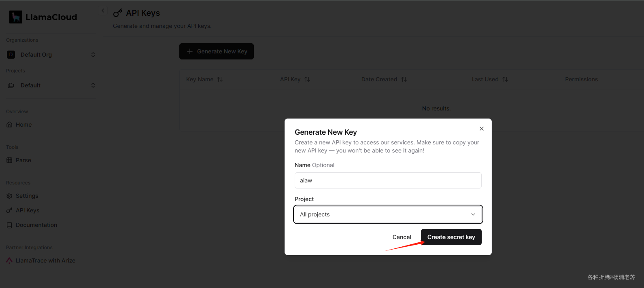Click the Parse grid icon
Screen dimensions: 644x288
[x=9, y=160]
